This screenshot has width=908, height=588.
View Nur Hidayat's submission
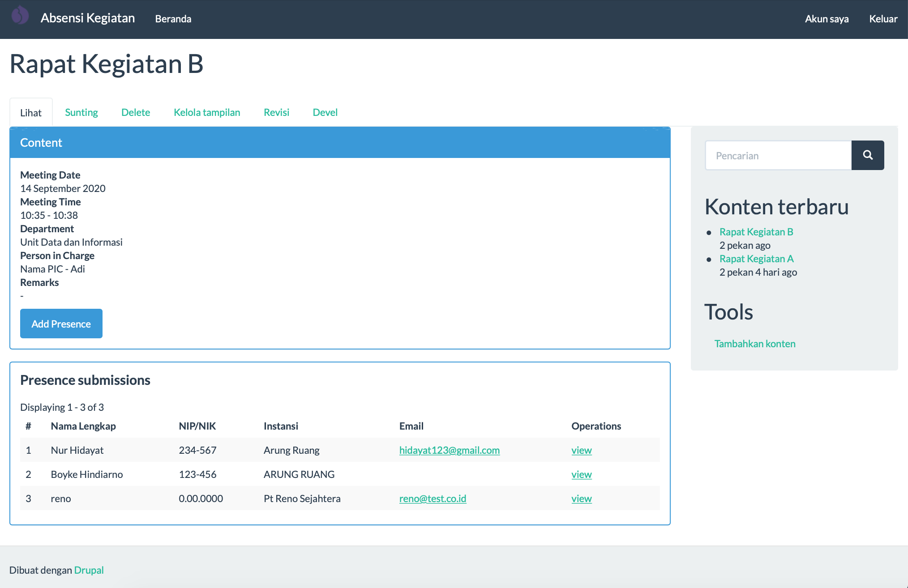[581, 450]
